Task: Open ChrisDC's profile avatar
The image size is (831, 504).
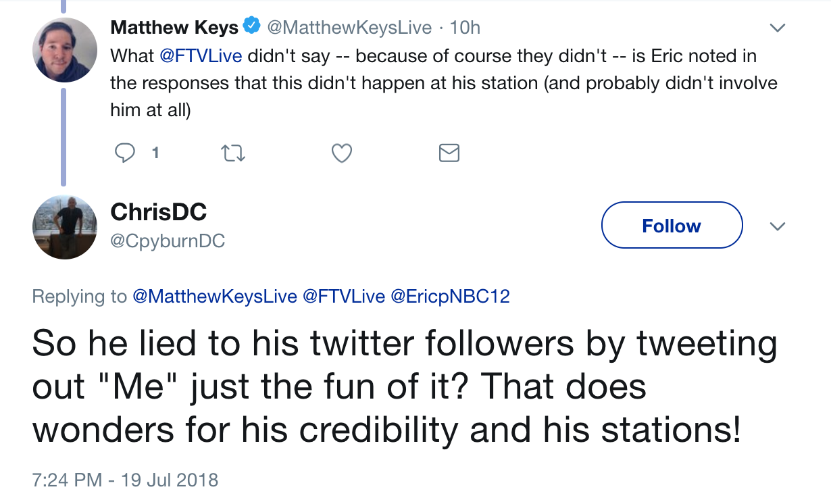Action: click(65, 227)
